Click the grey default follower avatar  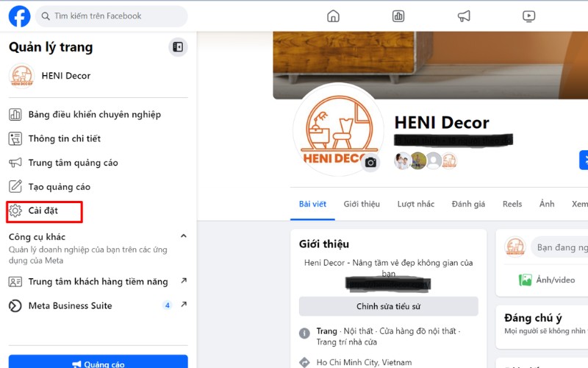click(434, 161)
